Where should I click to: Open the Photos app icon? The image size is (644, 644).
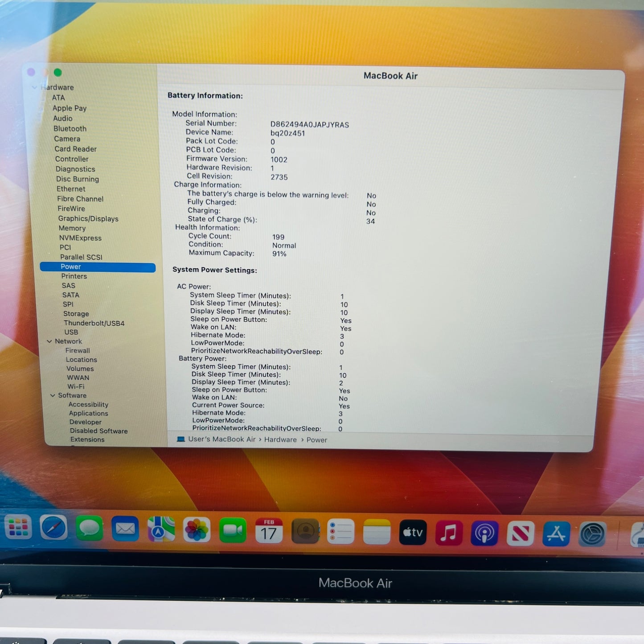197,530
